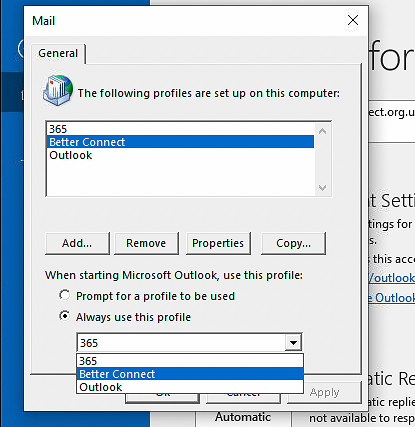Enable Prompt for a profile to be used
The image size is (415, 427).
pos(64,295)
